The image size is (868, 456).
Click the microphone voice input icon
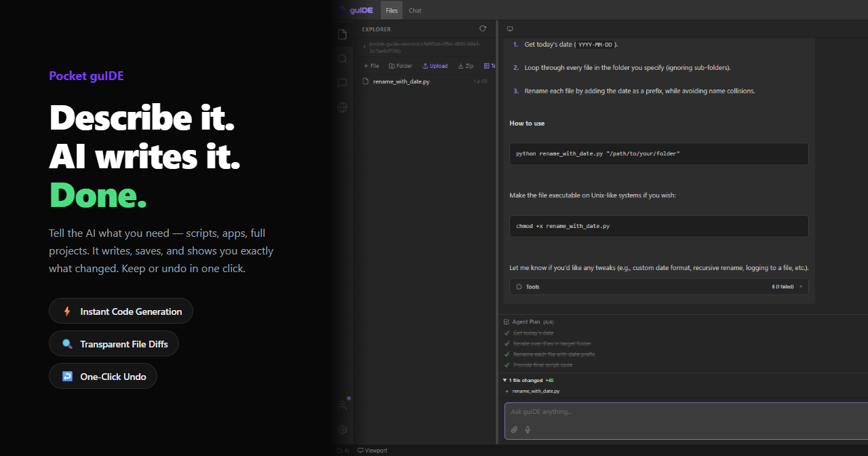[528, 430]
